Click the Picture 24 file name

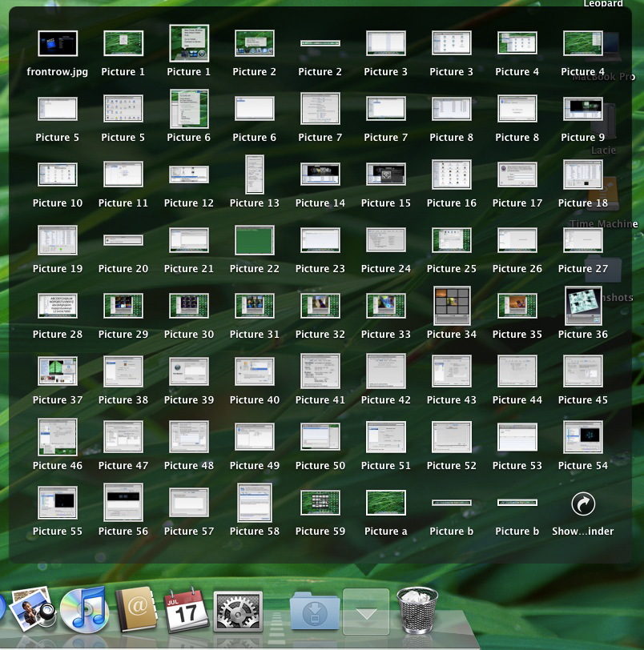tap(385, 269)
